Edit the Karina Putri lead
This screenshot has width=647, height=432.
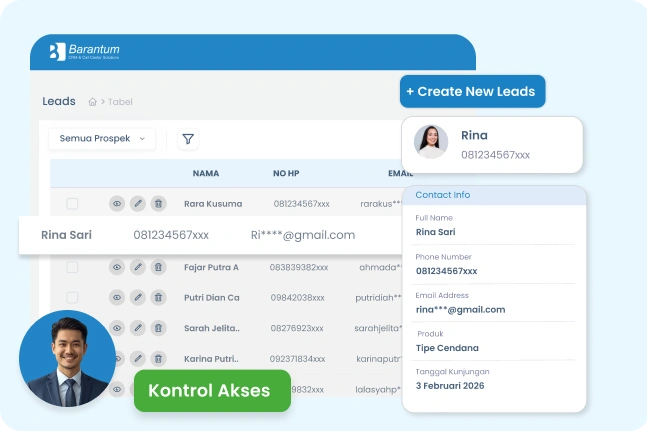(138, 359)
